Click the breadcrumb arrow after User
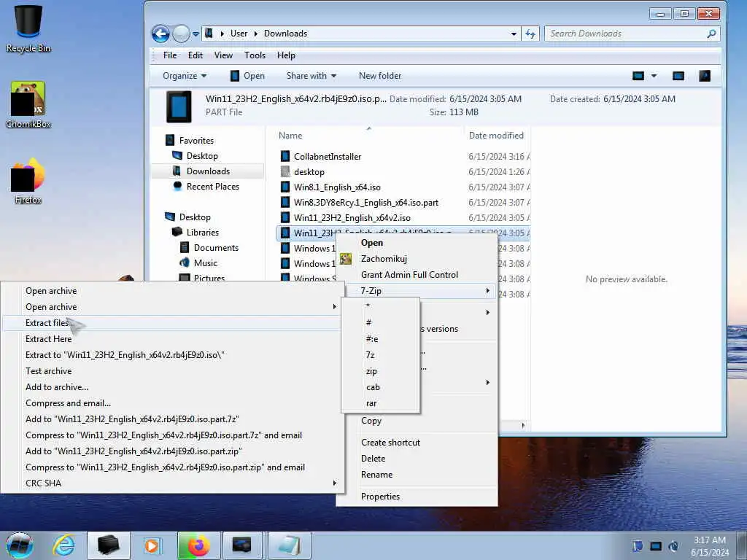 [x=256, y=34]
